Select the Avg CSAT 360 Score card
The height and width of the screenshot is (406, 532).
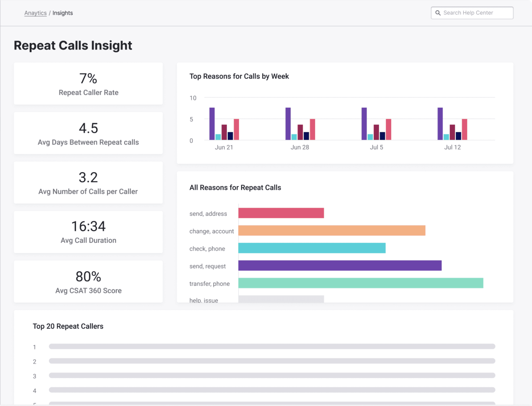pyautogui.click(x=88, y=282)
